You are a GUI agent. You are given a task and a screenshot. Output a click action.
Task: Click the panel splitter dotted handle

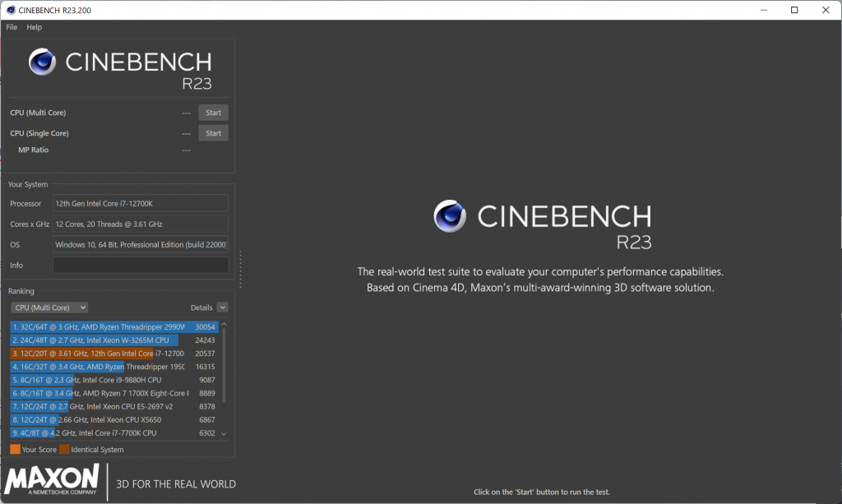coord(240,269)
